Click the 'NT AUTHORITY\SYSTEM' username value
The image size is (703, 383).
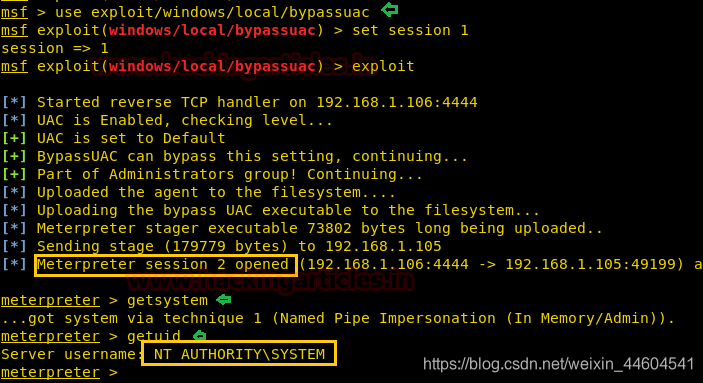[x=239, y=354]
